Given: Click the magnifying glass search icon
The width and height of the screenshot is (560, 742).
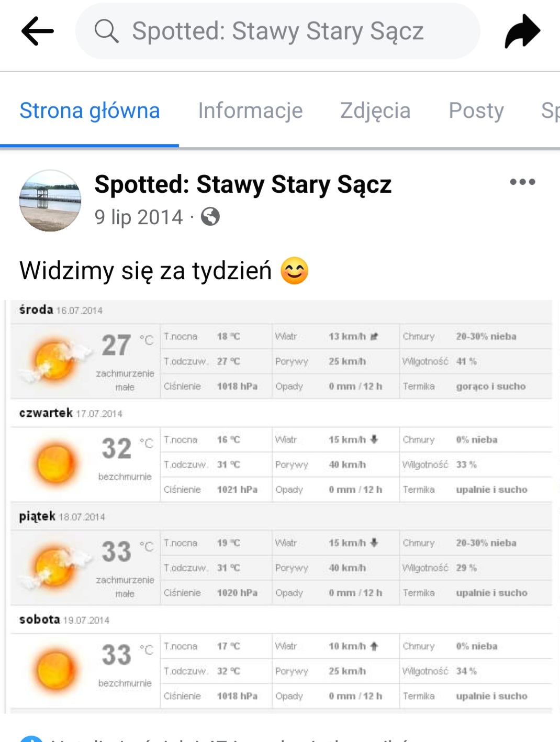Looking at the screenshot, I should [106, 31].
